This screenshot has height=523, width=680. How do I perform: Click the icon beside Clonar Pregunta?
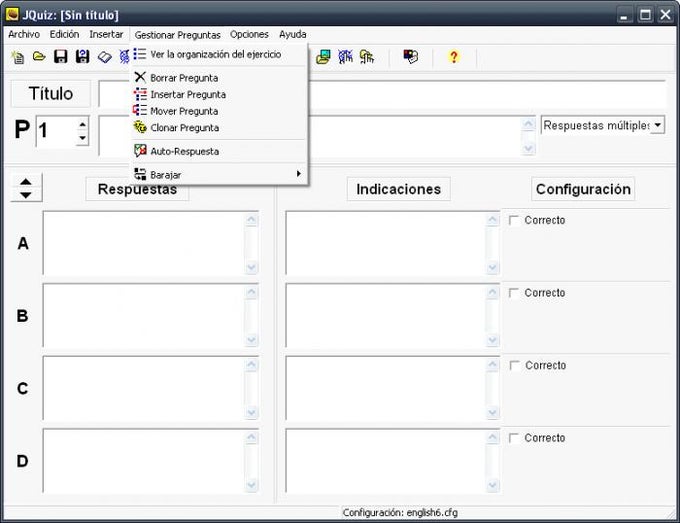click(x=140, y=127)
